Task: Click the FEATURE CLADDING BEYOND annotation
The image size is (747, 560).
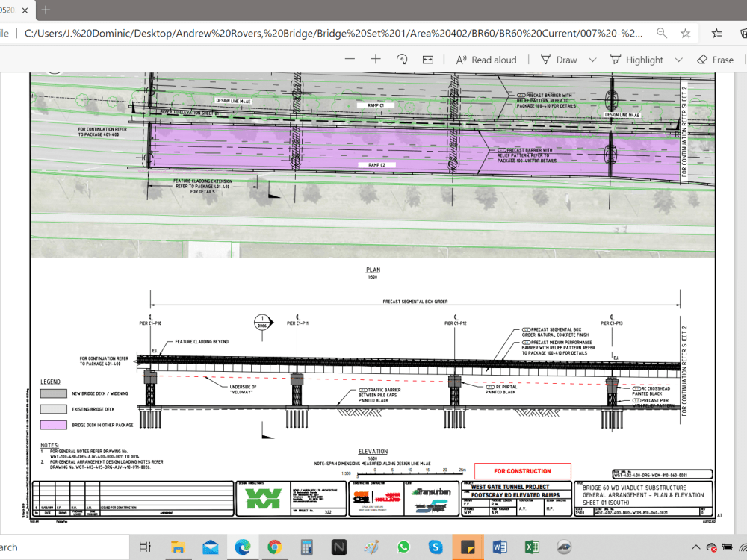Action: coord(202,341)
